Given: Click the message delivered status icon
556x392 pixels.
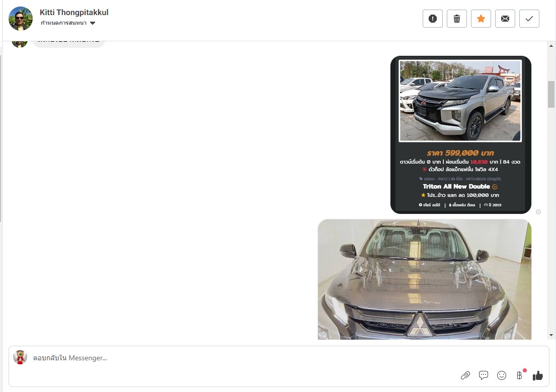Looking at the screenshot, I should click(538, 212).
